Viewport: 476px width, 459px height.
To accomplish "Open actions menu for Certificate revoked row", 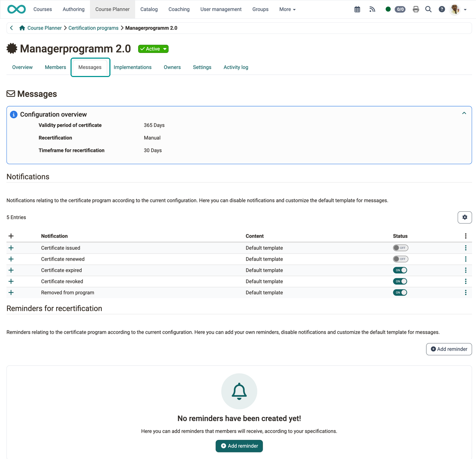I will point(466,281).
